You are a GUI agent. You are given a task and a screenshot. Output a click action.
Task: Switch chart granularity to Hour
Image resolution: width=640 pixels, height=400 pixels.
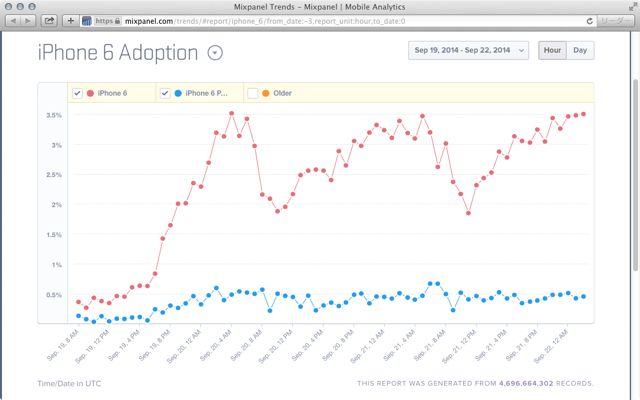pyautogui.click(x=552, y=50)
